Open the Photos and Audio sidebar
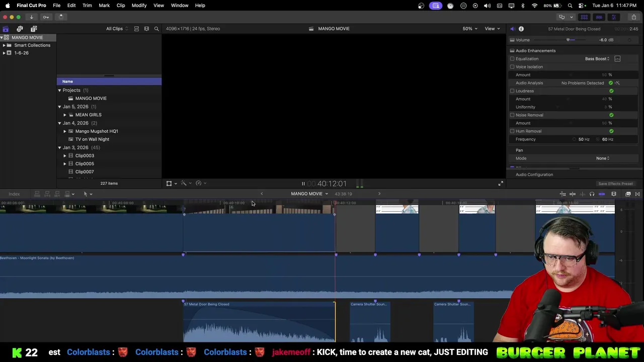This screenshot has width=644, height=362. (20, 29)
